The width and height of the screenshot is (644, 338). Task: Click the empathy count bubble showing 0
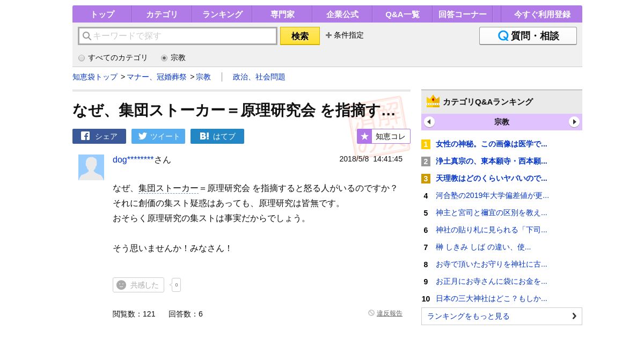point(176,285)
